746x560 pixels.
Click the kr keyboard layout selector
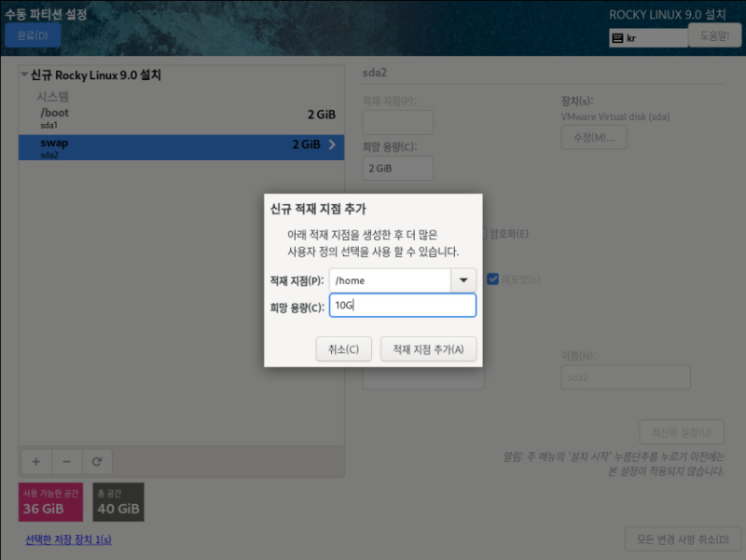[648, 38]
